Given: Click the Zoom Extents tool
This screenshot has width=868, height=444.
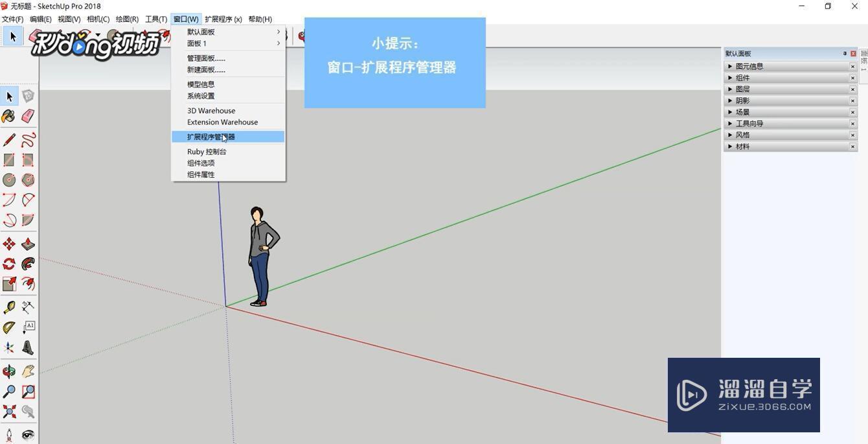Looking at the screenshot, I should 9,412.
